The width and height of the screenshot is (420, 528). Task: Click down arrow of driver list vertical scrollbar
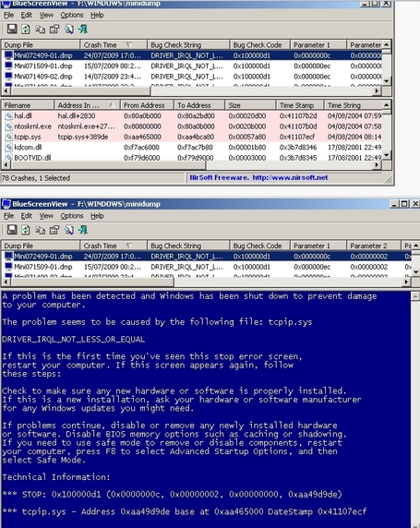click(x=387, y=155)
